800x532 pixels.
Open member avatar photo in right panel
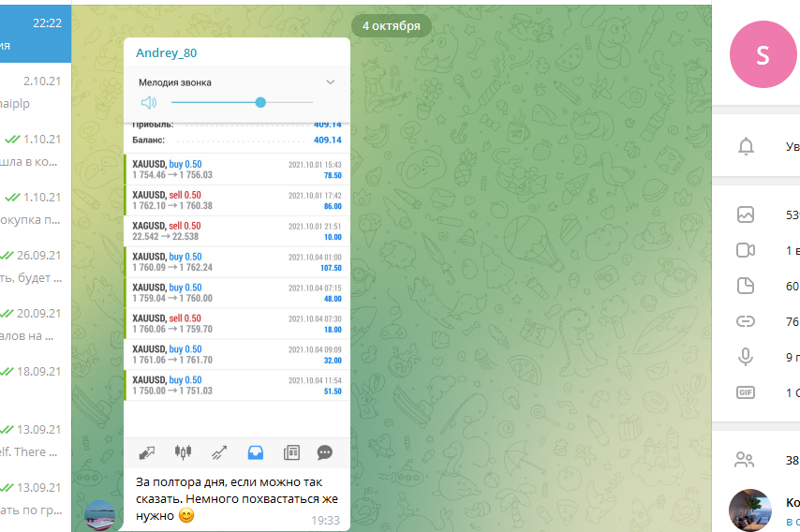click(x=750, y=510)
